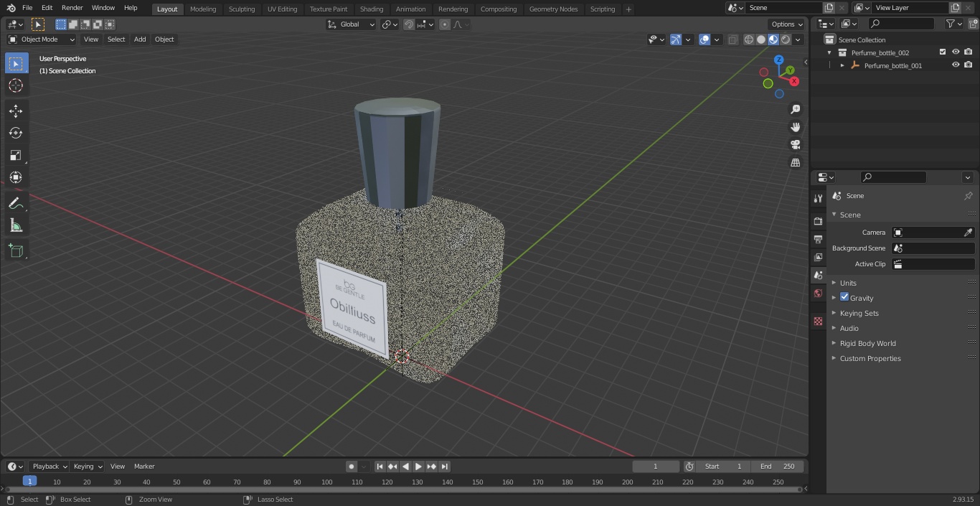This screenshot has height=506, width=980.
Task: Switch to the Modeling workspace tab
Action: [x=203, y=9]
